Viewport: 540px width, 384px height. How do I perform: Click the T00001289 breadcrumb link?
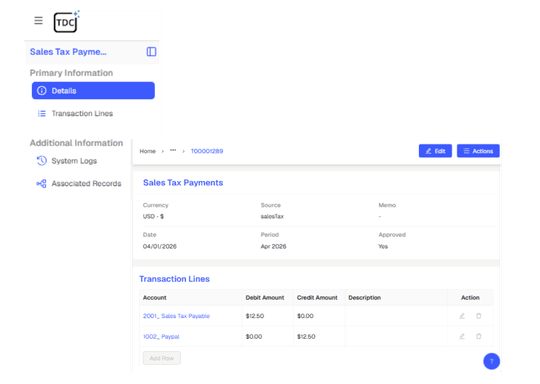pos(207,151)
